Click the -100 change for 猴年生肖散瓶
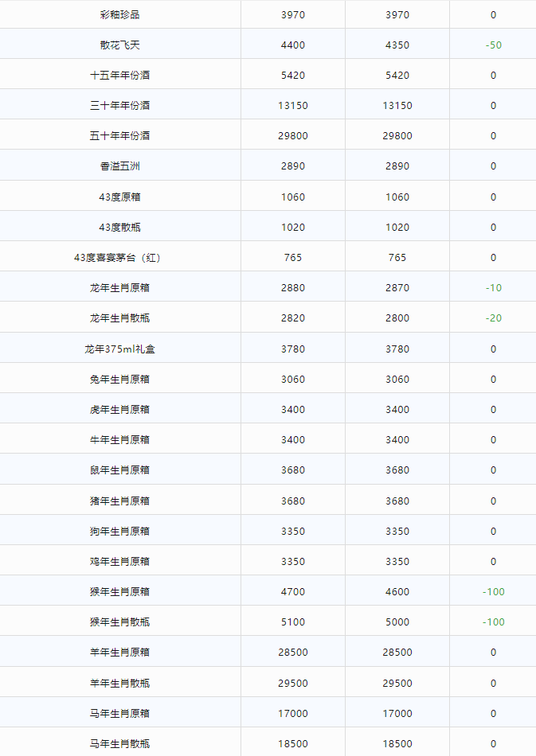 point(493,622)
